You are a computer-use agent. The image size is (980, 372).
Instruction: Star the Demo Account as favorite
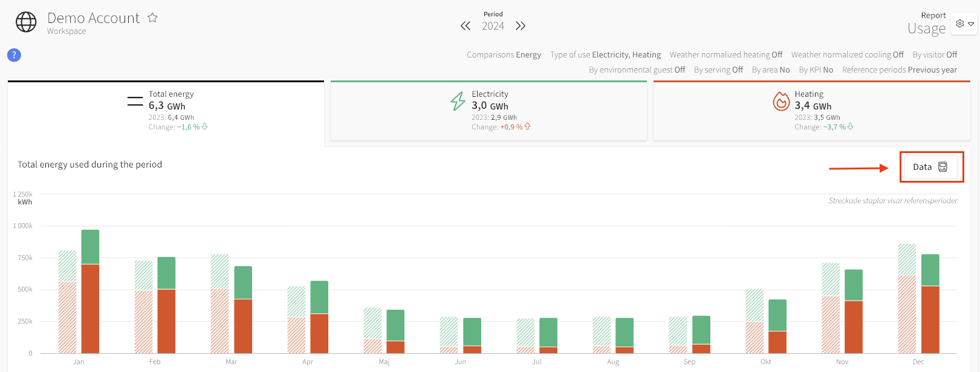[x=152, y=18]
